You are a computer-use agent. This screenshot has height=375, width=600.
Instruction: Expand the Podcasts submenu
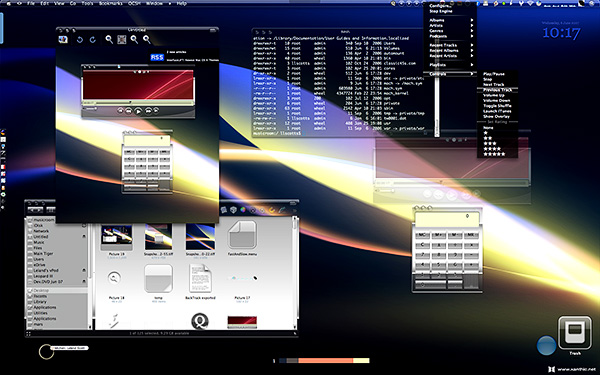click(x=450, y=36)
